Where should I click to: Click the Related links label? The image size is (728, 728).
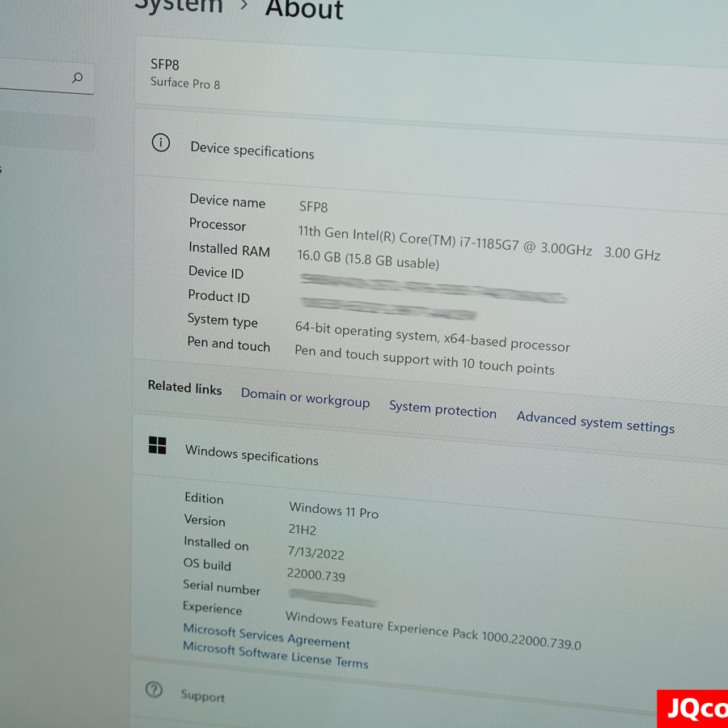184,387
